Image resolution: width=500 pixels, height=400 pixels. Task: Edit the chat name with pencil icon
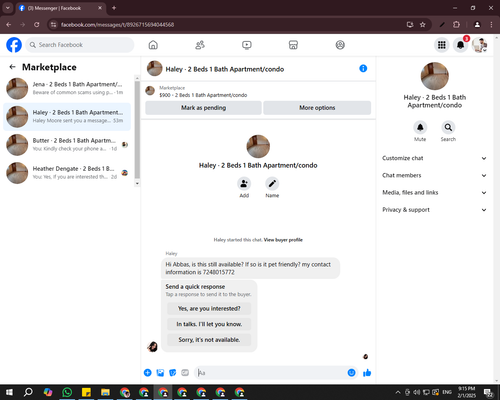tap(272, 184)
